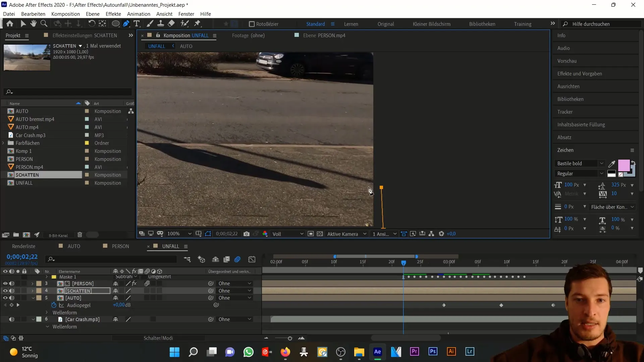Create new folder in Project panel

click(16, 235)
